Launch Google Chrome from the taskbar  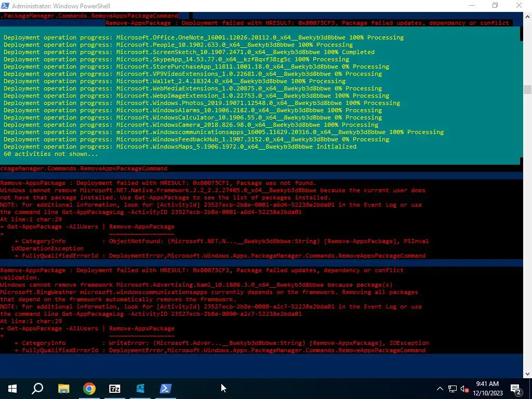pos(89,389)
